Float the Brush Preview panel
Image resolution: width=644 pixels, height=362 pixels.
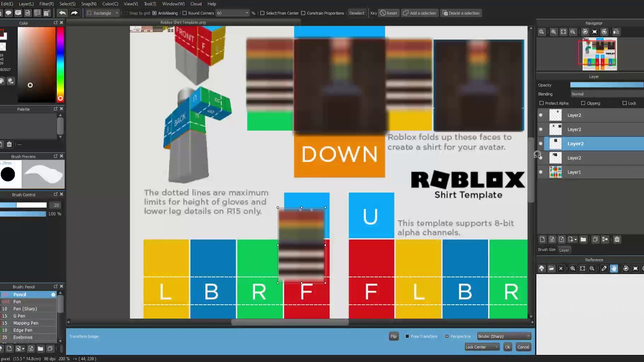point(55,156)
